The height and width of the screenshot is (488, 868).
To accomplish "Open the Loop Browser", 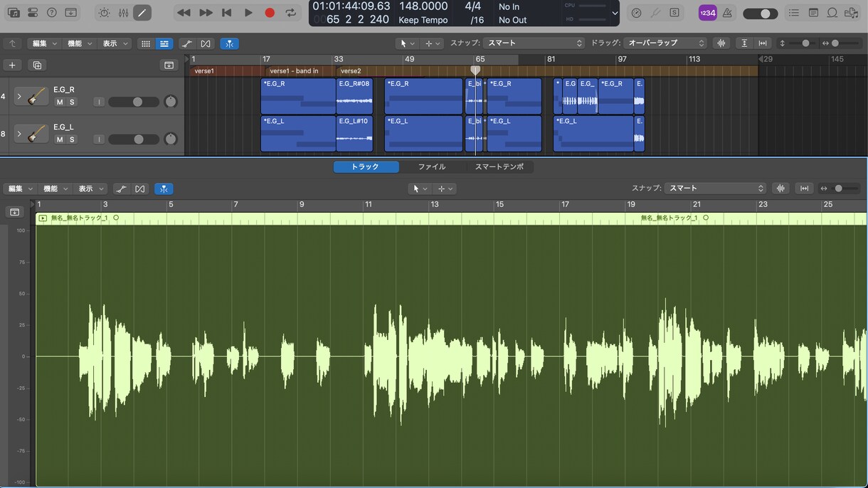I will [832, 13].
